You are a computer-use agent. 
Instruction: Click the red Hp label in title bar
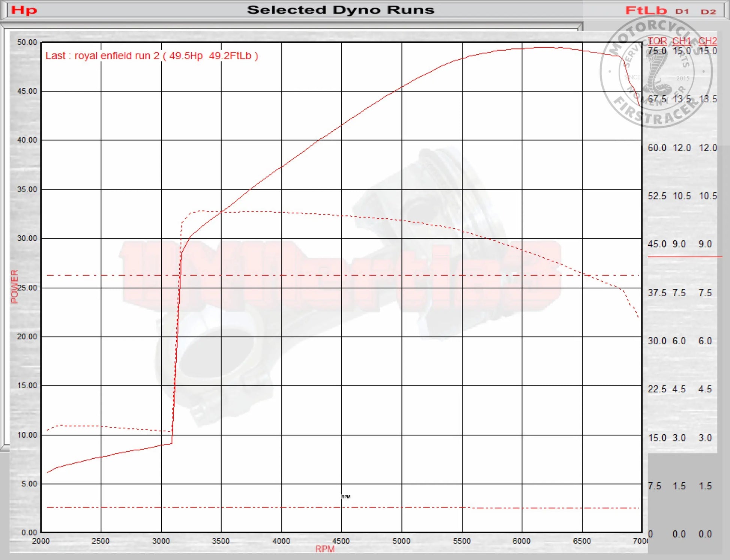24,10
